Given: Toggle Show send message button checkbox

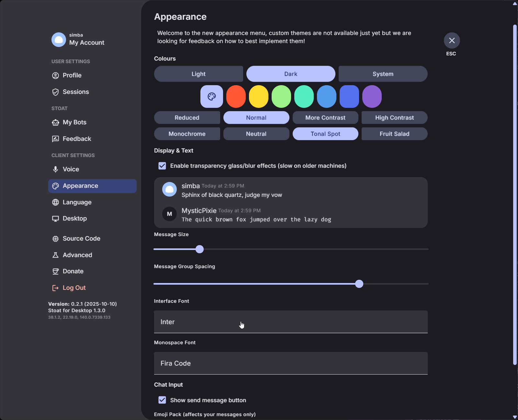Looking at the screenshot, I should pos(162,400).
